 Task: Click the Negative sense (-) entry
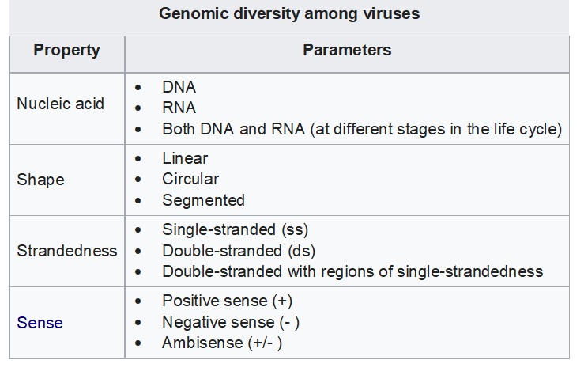231,323
